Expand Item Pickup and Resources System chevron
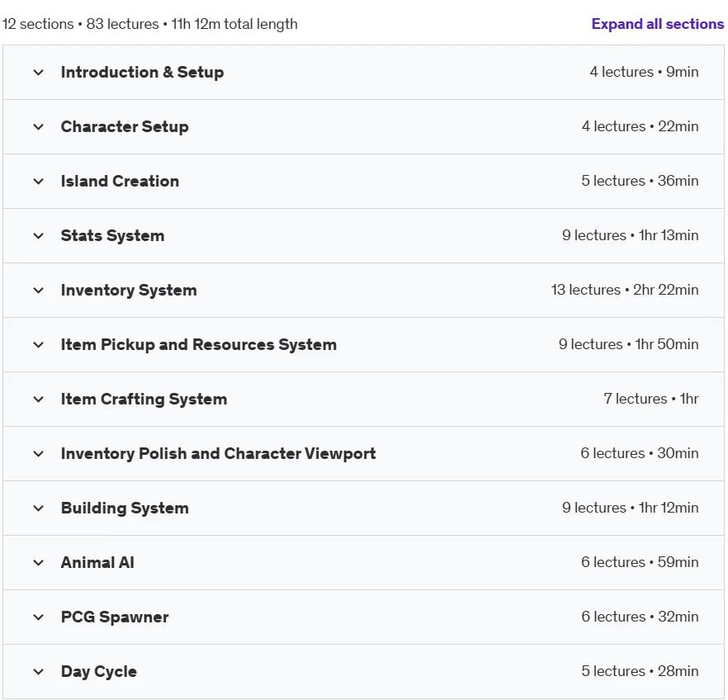 (x=39, y=344)
